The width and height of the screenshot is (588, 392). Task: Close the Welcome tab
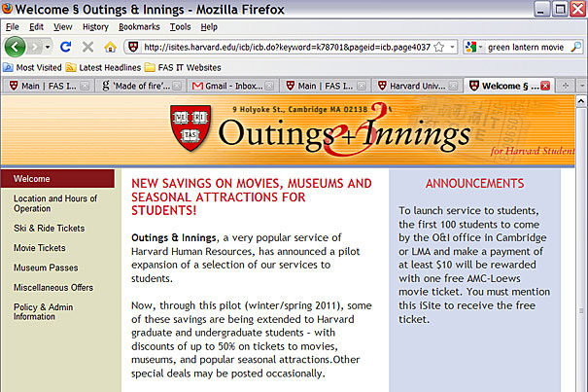546,86
